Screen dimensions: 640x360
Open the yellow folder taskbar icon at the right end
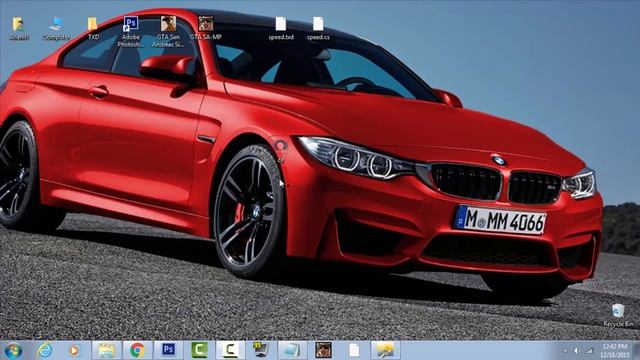pyautogui.click(x=385, y=350)
